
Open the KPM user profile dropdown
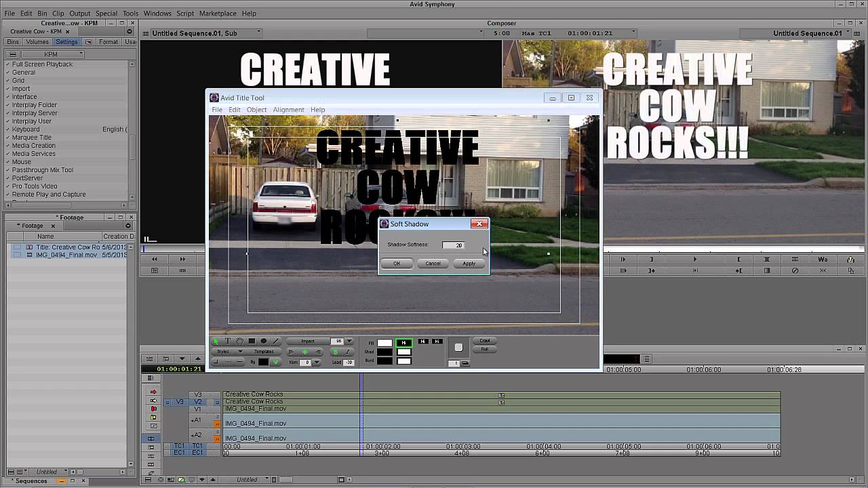(53, 54)
